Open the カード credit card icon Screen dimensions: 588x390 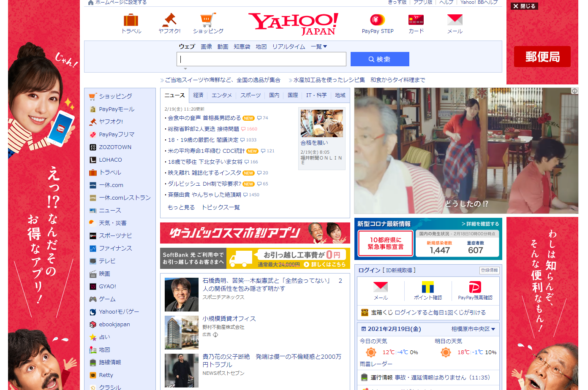416,20
